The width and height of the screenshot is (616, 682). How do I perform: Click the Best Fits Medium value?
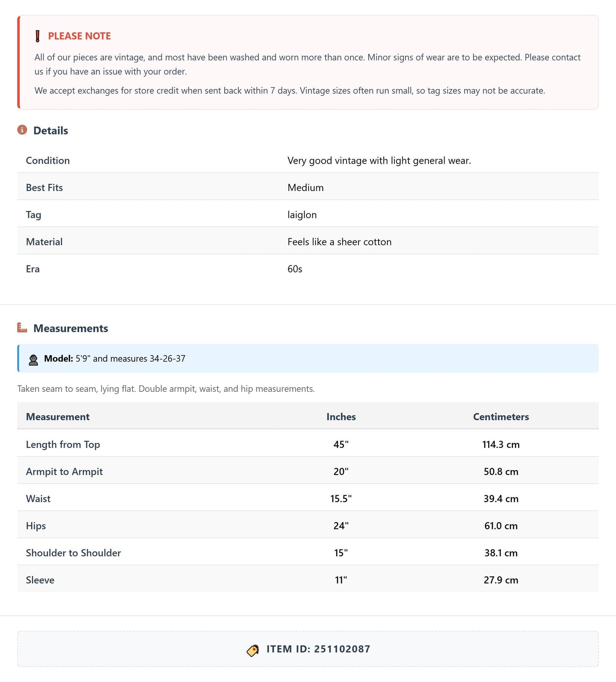306,188
